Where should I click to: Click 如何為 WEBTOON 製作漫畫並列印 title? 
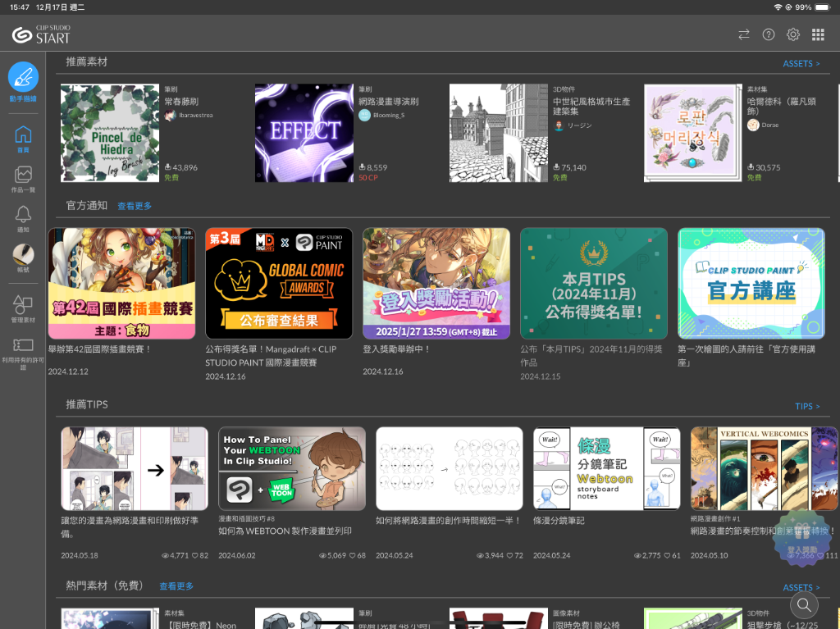[285, 531]
